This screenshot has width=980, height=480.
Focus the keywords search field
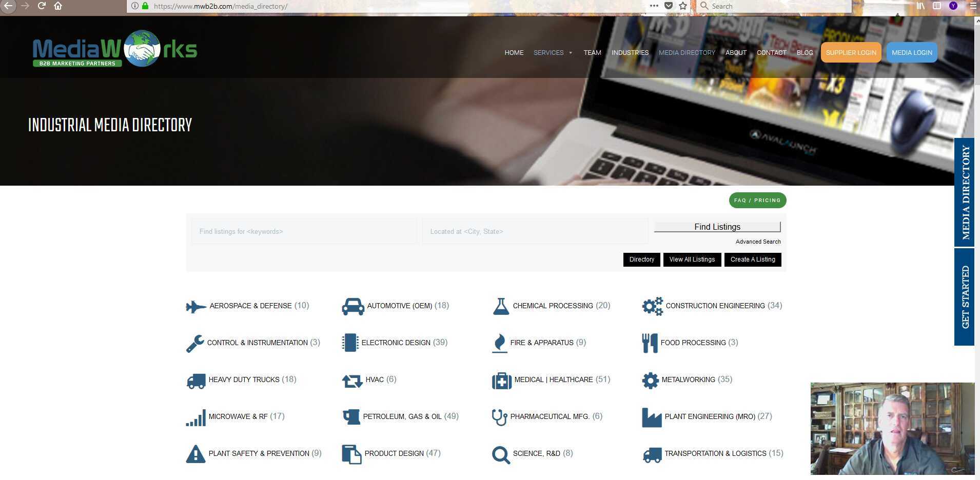click(304, 231)
